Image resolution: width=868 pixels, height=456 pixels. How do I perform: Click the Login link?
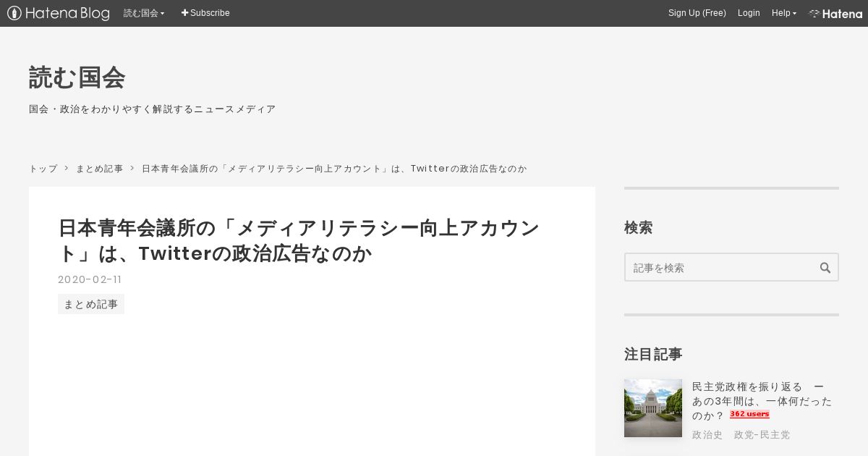point(749,13)
